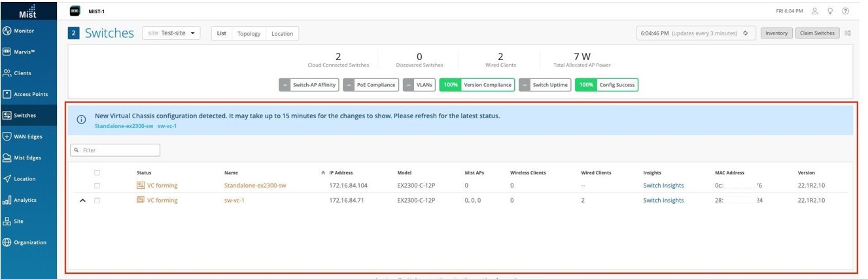Switch to the Topology tab
868x279 pixels.
click(x=249, y=33)
